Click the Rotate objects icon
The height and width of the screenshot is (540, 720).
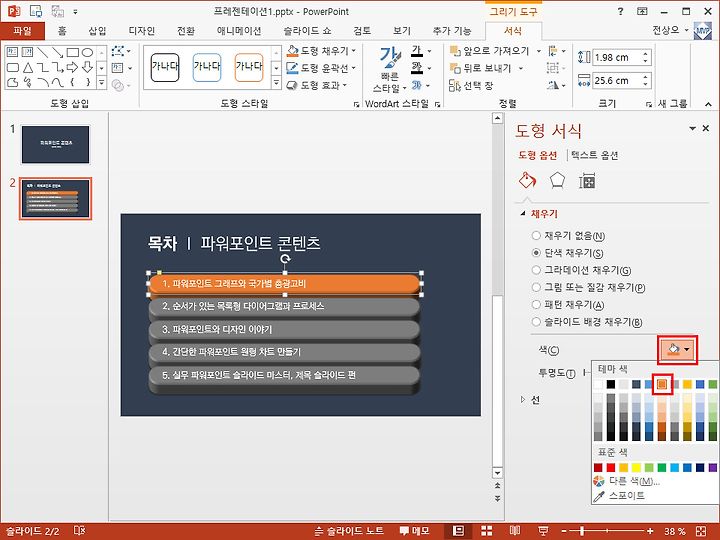click(553, 85)
